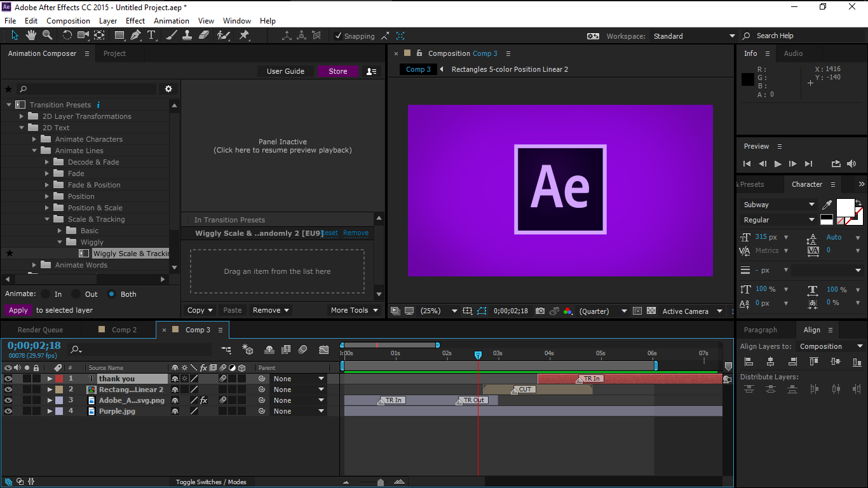Open the Workspace dropdown
The image size is (868, 488).
(x=693, y=36)
